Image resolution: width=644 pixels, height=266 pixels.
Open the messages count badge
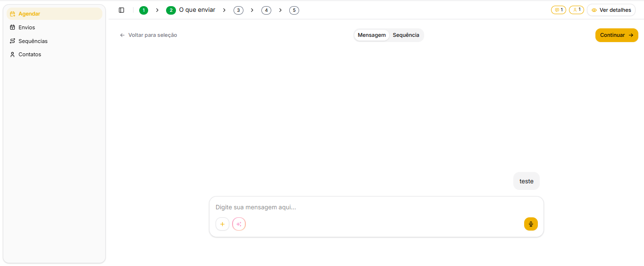click(x=558, y=10)
